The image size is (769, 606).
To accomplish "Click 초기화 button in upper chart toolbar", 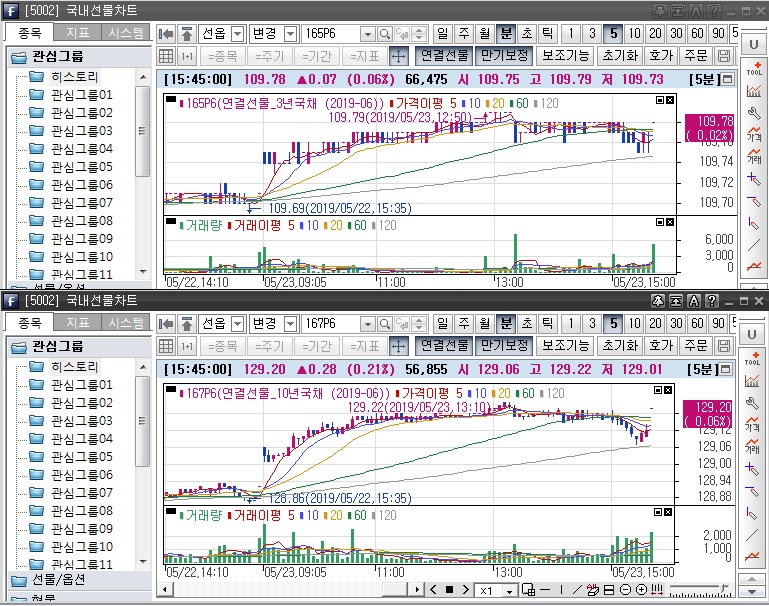I will [619, 55].
